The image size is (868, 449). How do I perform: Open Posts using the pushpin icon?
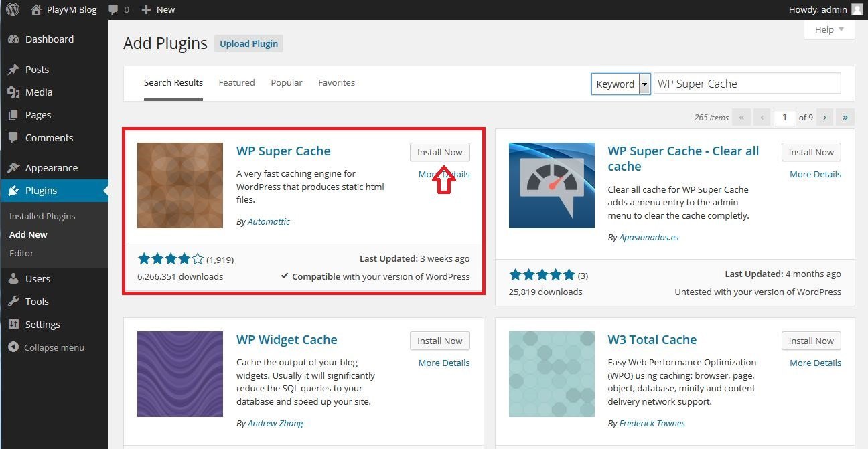tap(15, 69)
